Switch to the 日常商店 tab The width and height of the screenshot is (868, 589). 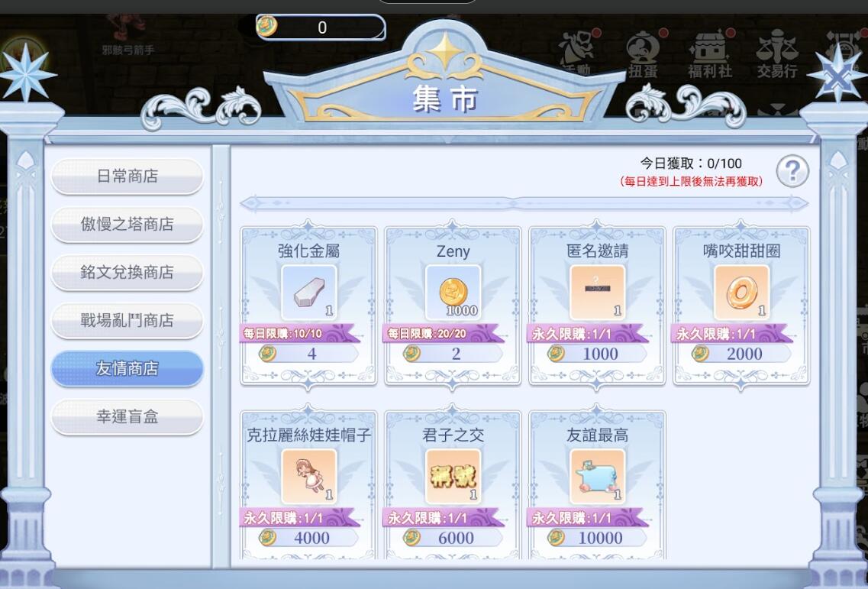(x=127, y=176)
